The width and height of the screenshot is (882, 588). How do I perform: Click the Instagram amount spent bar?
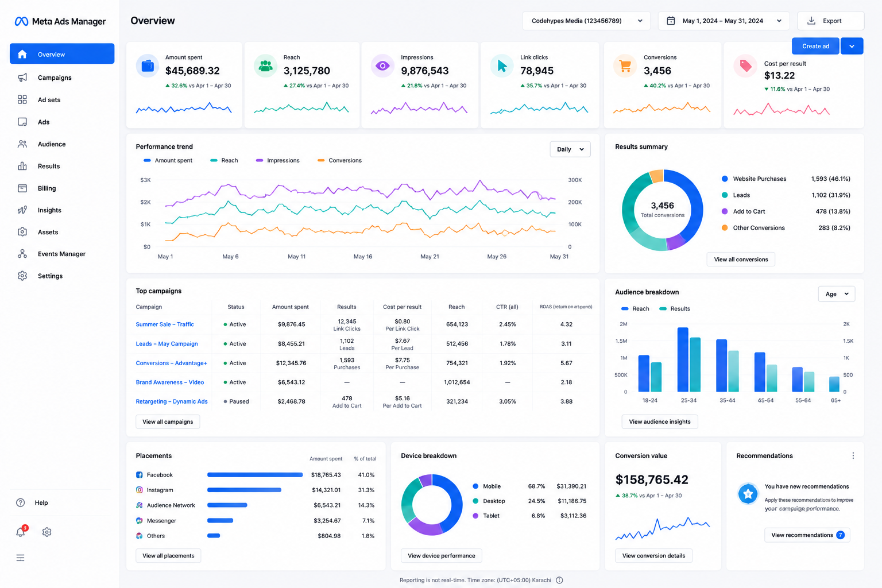(x=244, y=490)
